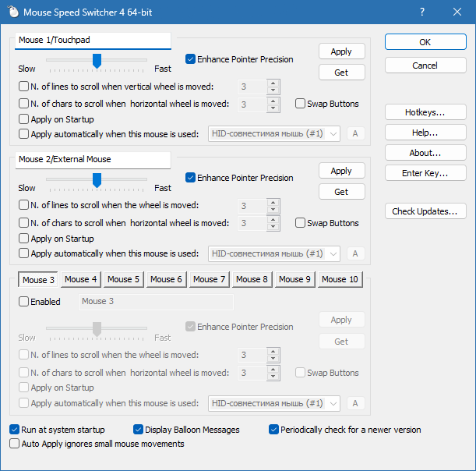Close the Mouse Speed Switcher window
The image size is (476, 471).
coord(457,12)
